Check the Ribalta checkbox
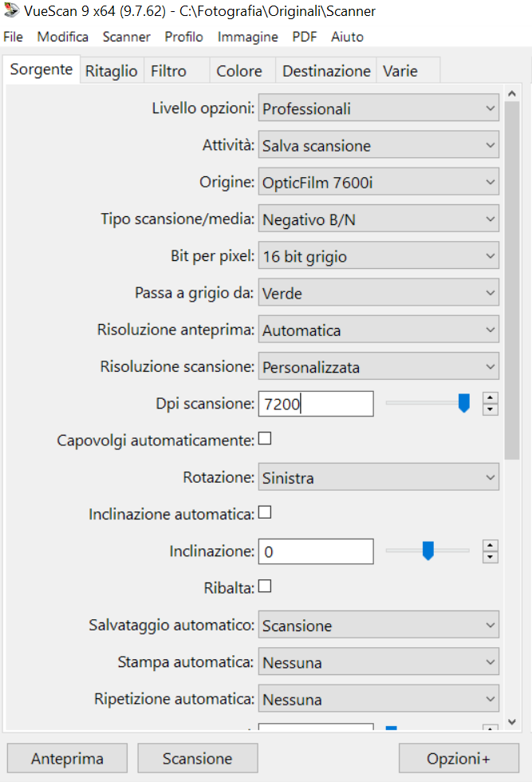 [x=265, y=586]
